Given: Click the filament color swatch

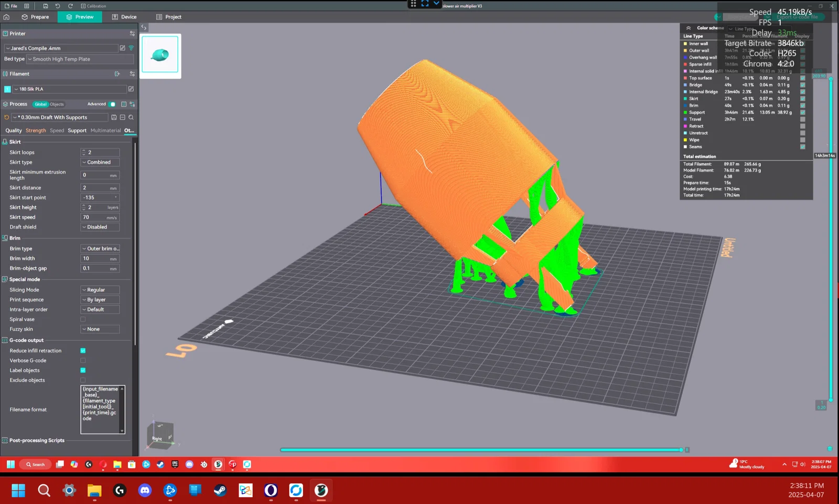Looking at the screenshot, I should [x=7, y=89].
